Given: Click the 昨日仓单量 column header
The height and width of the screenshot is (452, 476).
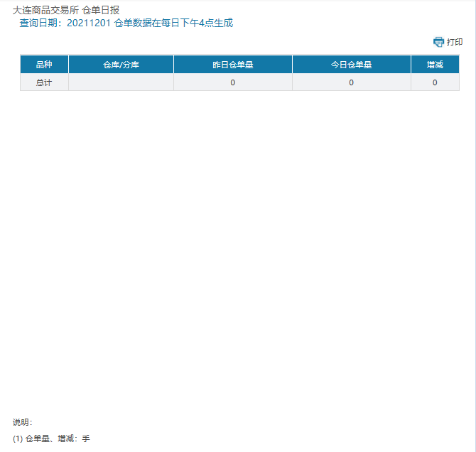Looking at the screenshot, I should point(232,65).
